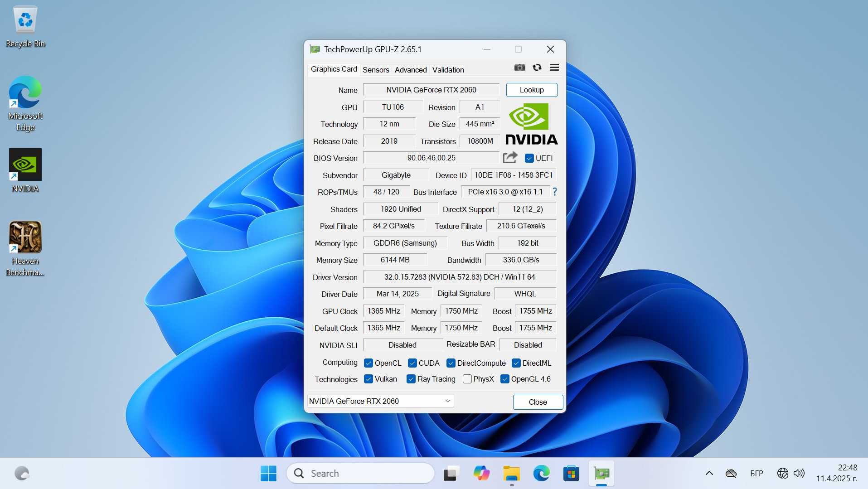Select the Heaven Benchmark desktop shortcut
Viewport: 868px width, 489px height.
click(x=25, y=249)
